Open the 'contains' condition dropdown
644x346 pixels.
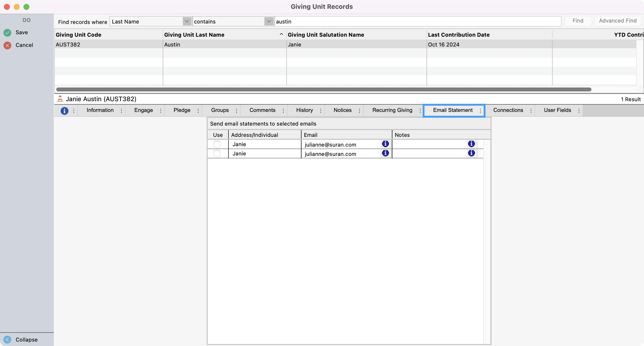coord(269,21)
